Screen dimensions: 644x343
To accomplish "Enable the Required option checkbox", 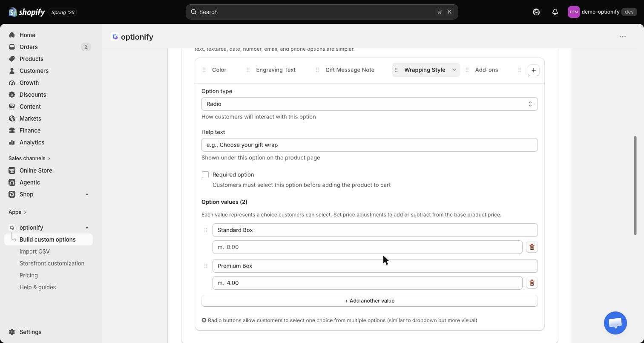I will (205, 175).
